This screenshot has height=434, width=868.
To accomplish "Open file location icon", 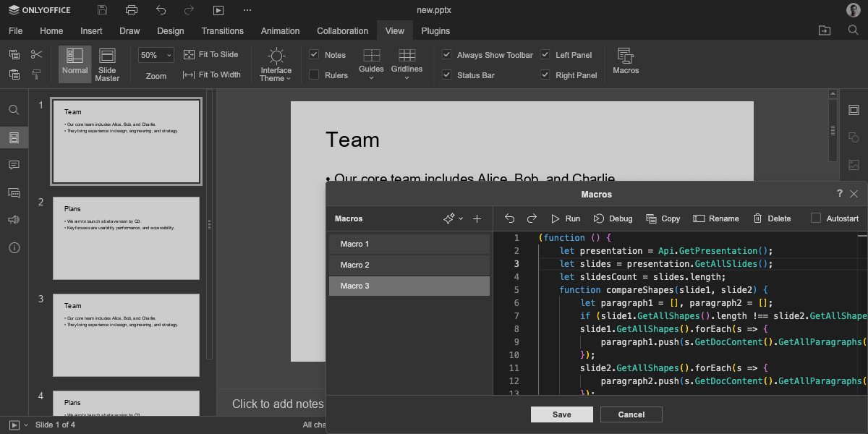I will point(825,30).
